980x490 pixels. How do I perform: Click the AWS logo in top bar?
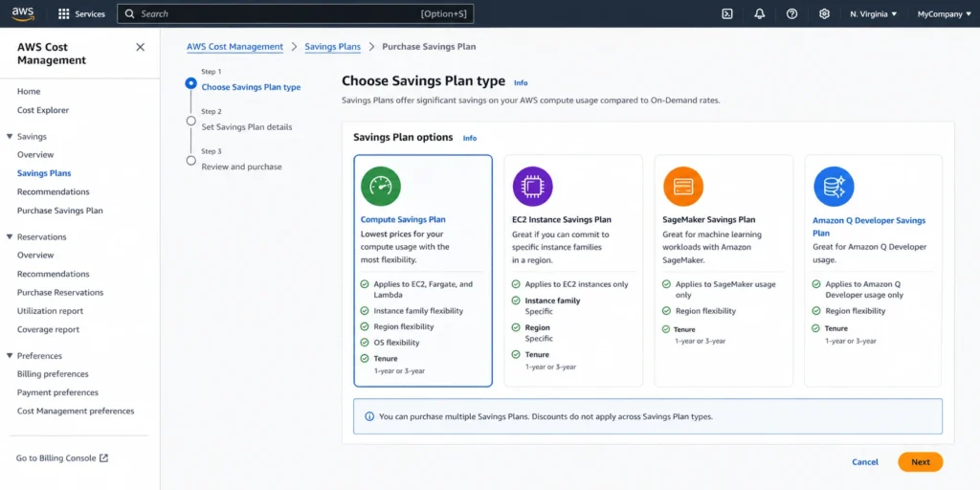(x=23, y=13)
